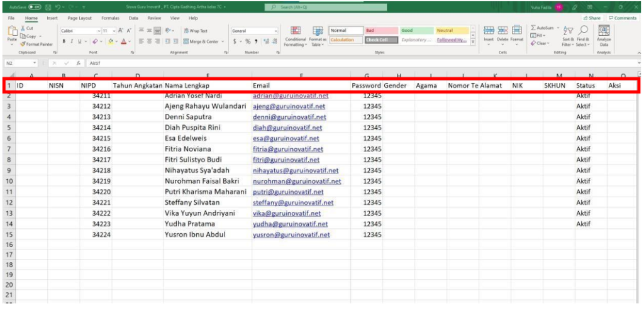Screen dimensions: 644x313
Task: Click Decrease Decimal icon
Action: pyautogui.click(x=274, y=41)
